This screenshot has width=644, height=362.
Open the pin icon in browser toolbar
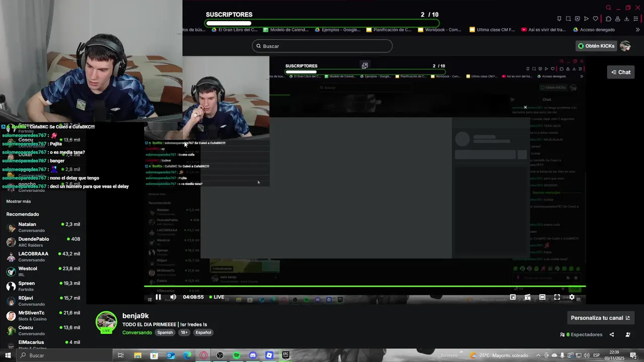tap(559, 19)
